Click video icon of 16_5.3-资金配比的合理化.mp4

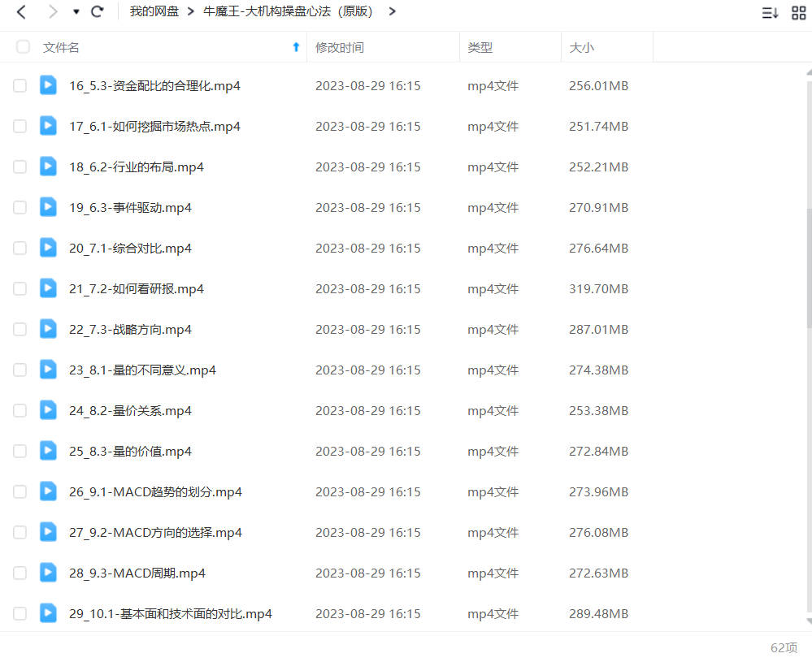(x=48, y=85)
